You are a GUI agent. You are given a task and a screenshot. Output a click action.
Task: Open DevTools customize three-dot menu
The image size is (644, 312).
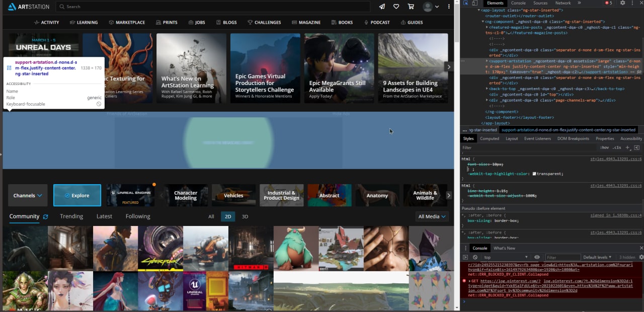pyautogui.click(x=632, y=3)
